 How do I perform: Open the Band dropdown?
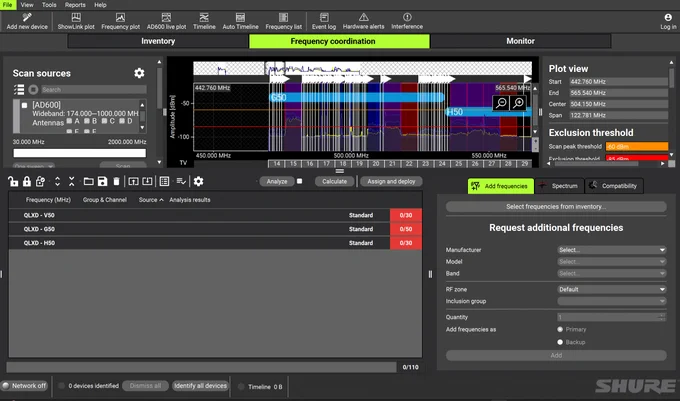point(611,273)
